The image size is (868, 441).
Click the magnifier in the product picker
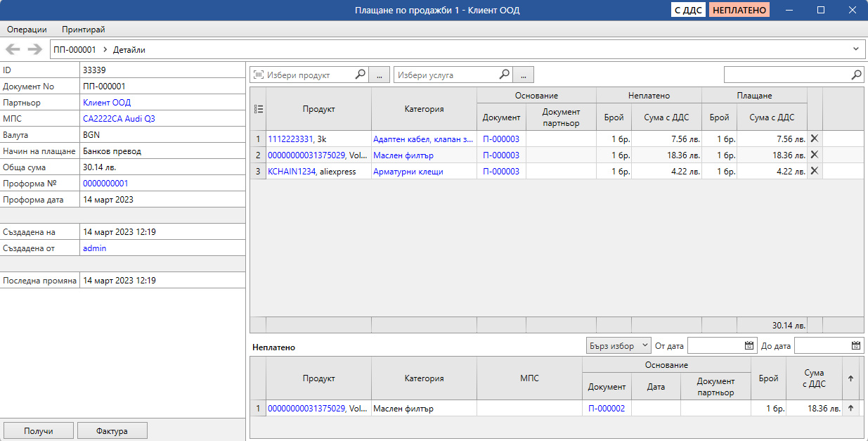pyautogui.click(x=360, y=75)
